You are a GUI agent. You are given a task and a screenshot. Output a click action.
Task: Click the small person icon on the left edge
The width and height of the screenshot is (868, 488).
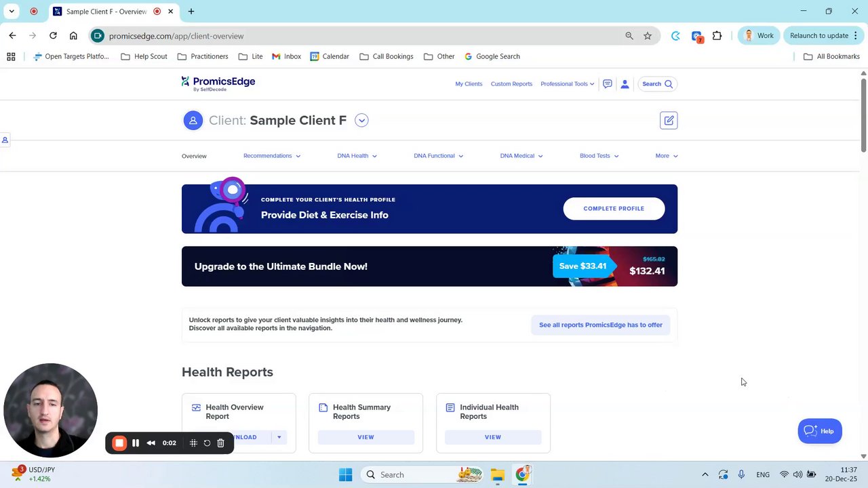tap(5, 140)
